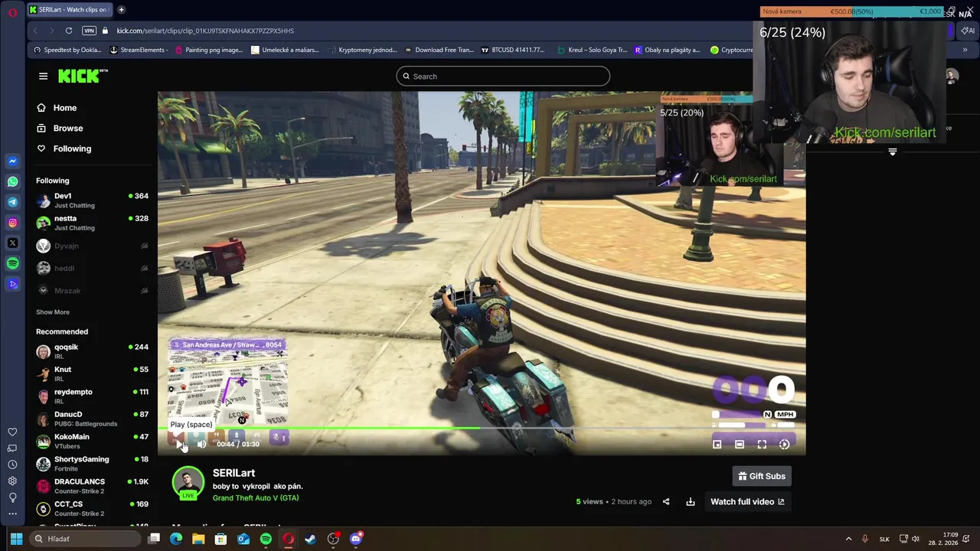Open Knut recommended channel
Image resolution: width=980 pixels, height=551 pixels.
[92, 373]
